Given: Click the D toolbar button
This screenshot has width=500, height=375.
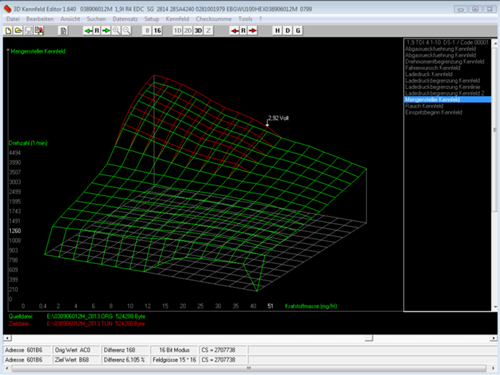Looking at the screenshot, I should pos(288,31).
